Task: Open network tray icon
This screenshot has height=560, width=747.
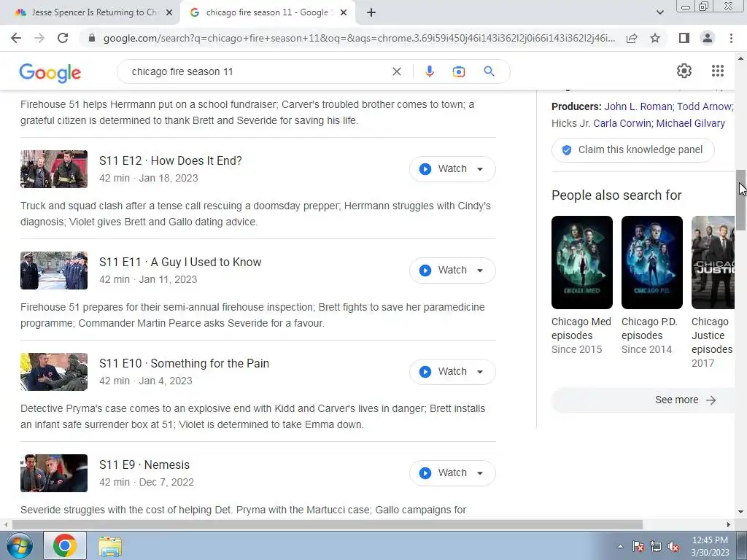Action: pos(656,546)
